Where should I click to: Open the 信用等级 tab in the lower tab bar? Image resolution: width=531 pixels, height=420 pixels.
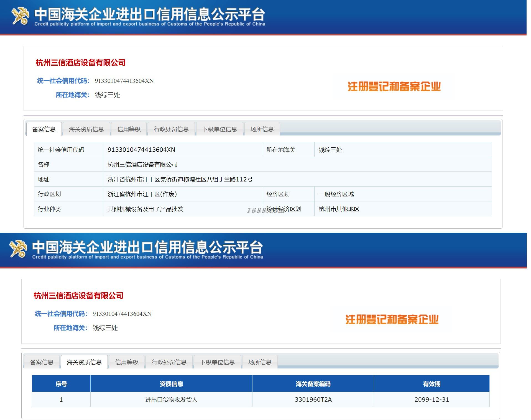(127, 362)
